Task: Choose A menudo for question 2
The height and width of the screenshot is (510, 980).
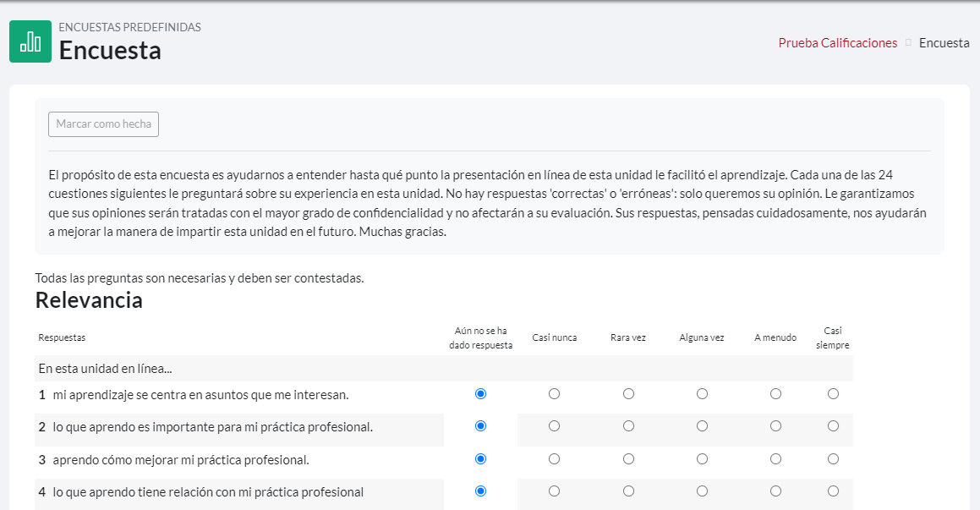Action: tap(775, 426)
